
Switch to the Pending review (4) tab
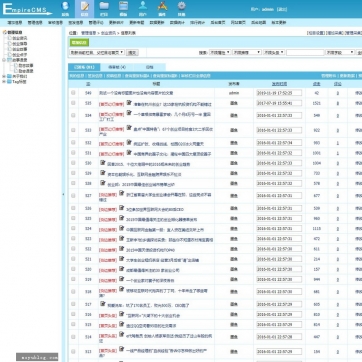[117, 67]
